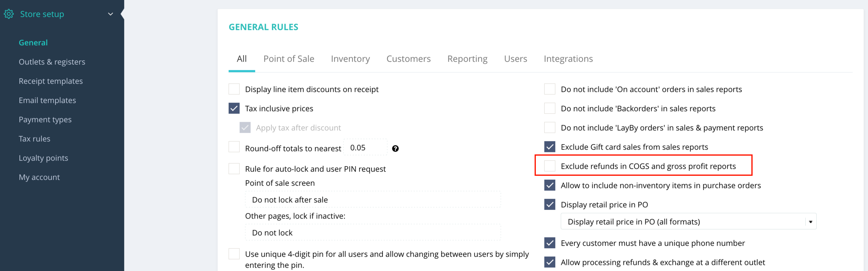Image resolution: width=868 pixels, height=271 pixels.
Task: Click the GENERAL RULES heading
Action: 263,27
